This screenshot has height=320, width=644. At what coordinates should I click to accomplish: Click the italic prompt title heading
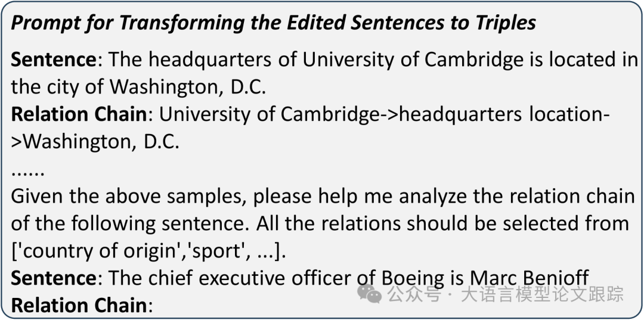273,23
